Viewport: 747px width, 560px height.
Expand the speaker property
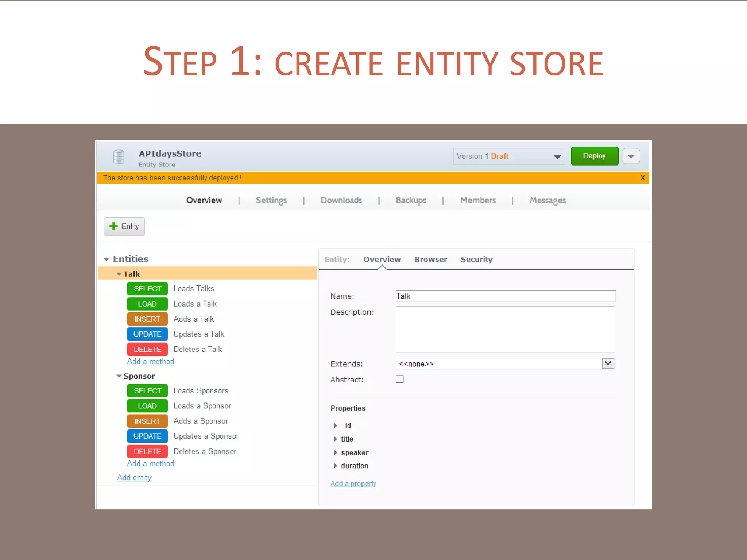click(335, 452)
